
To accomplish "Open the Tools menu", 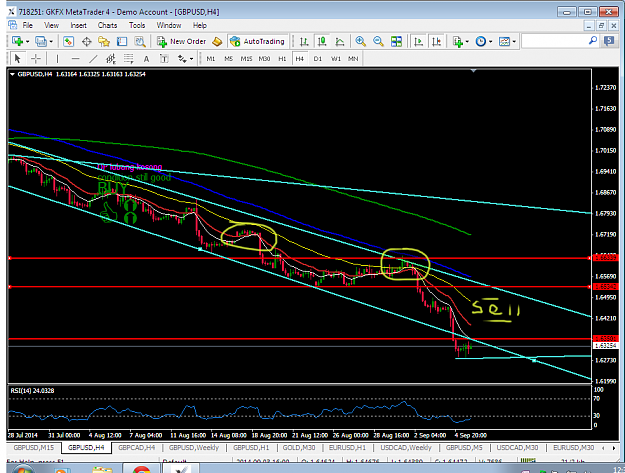I will [x=137, y=26].
